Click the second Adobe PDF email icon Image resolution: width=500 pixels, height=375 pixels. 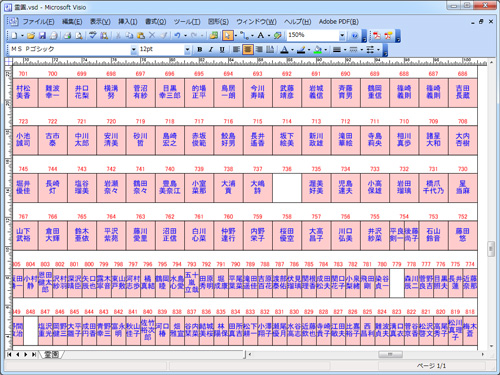click(388, 36)
